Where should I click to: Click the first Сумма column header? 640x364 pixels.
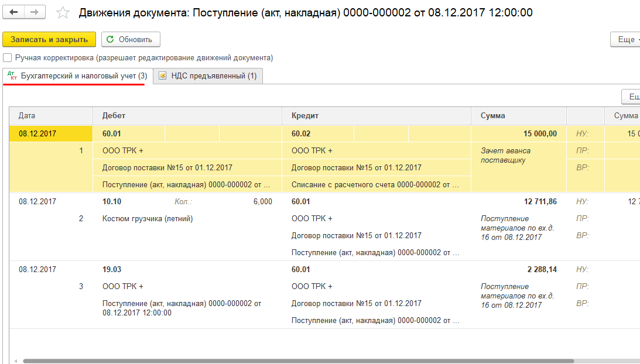[519, 115]
